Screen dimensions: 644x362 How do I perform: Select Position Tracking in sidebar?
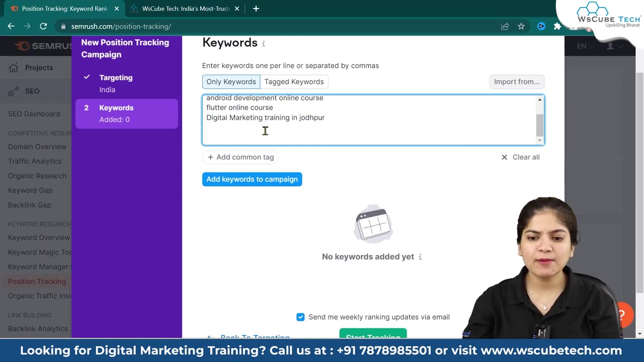tap(37, 281)
